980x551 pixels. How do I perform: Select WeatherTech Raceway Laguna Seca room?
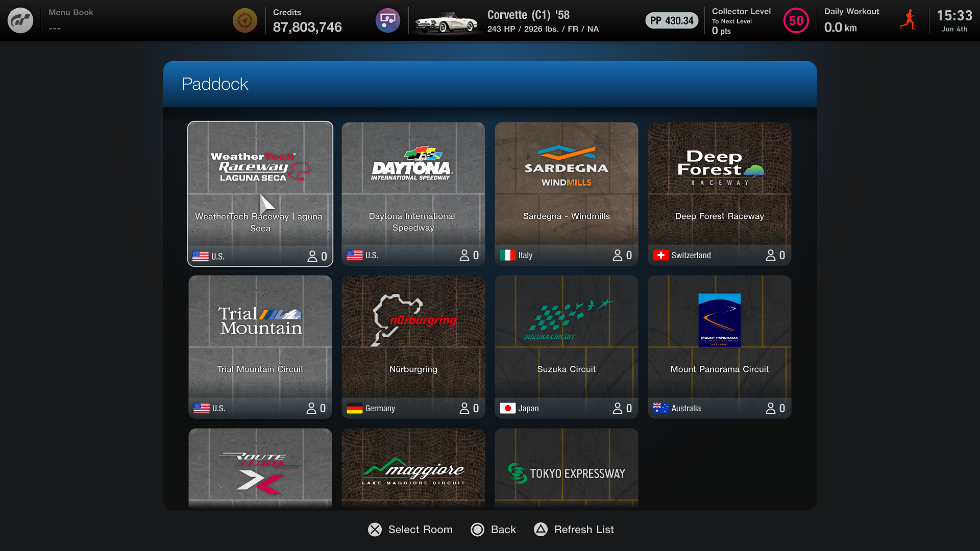(260, 194)
